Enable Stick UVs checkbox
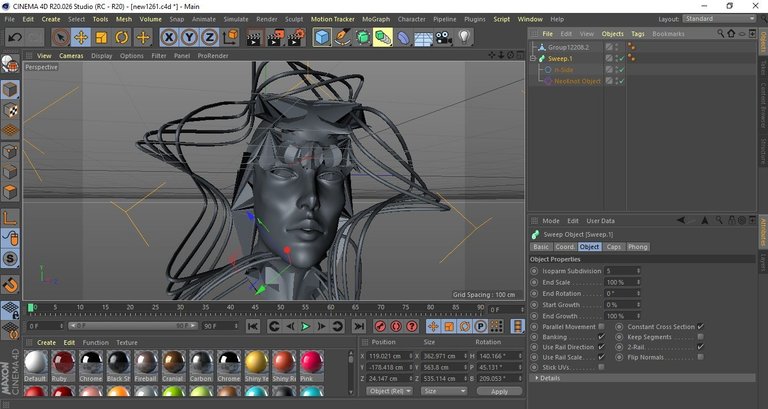The height and width of the screenshot is (409, 768). pyautogui.click(x=601, y=367)
